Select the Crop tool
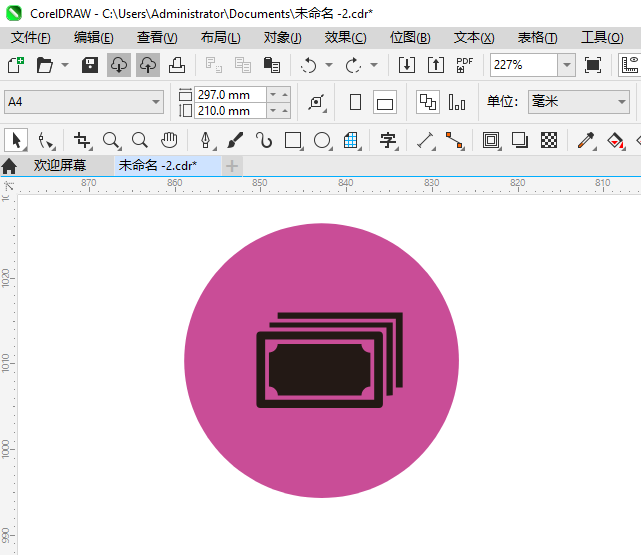Screen dimensions: 641x555 [83, 141]
